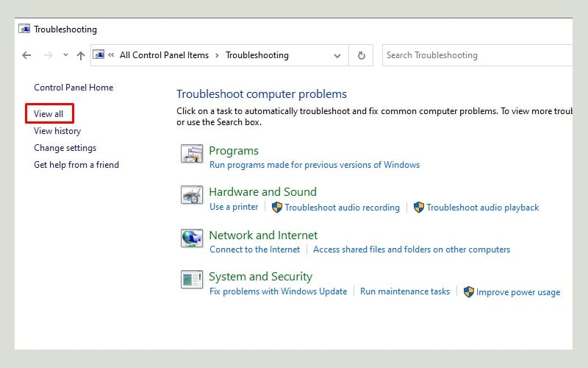Image resolution: width=588 pixels, height=368 pixels.
Task: Open Control Panel Home
Action: (73, 88)
